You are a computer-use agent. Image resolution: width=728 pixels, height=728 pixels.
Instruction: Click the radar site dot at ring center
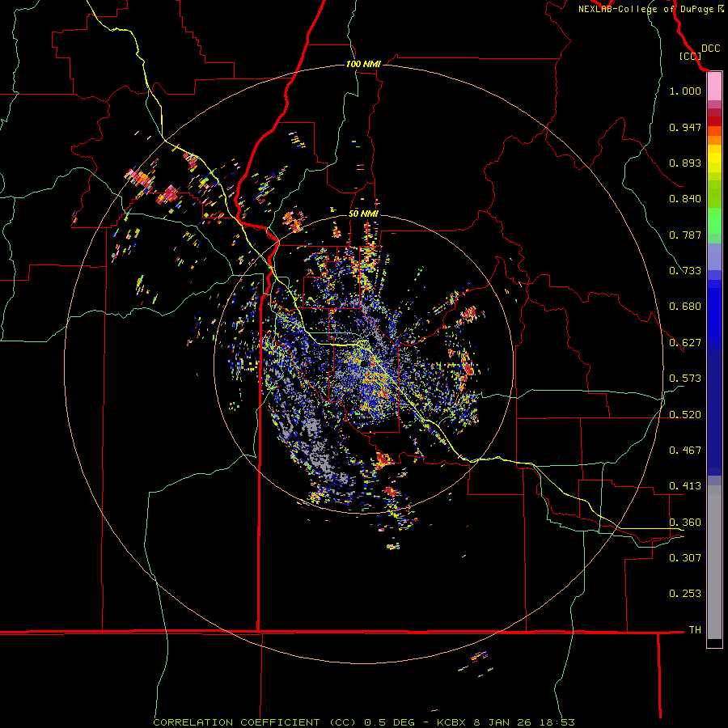[363, 363]
